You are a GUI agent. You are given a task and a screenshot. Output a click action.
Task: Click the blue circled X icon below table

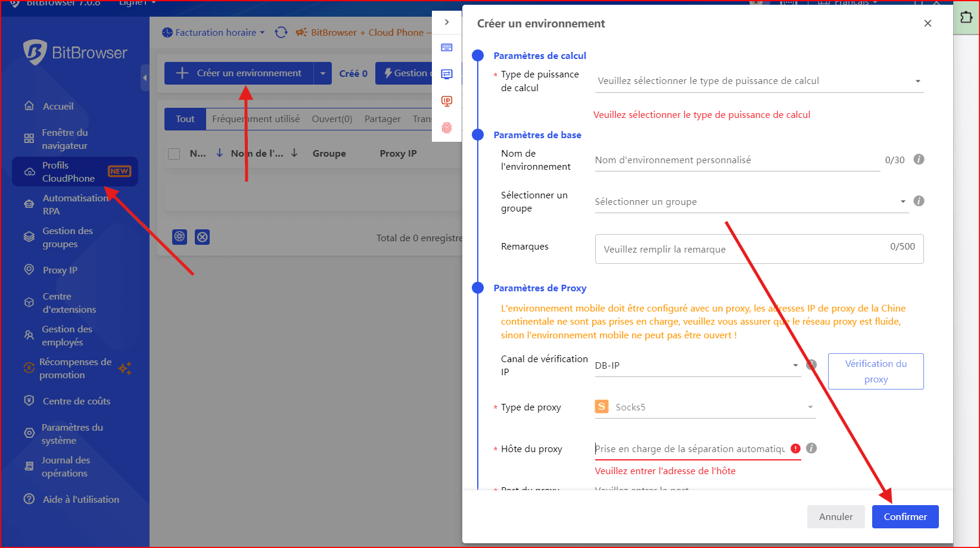pos(203,237)
